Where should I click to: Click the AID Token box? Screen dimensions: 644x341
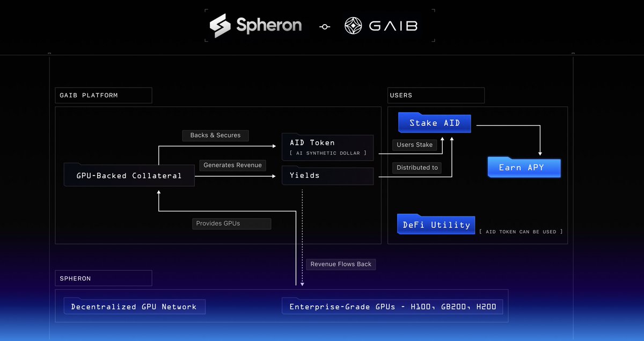pyautogui.click(x=328, y=147)
